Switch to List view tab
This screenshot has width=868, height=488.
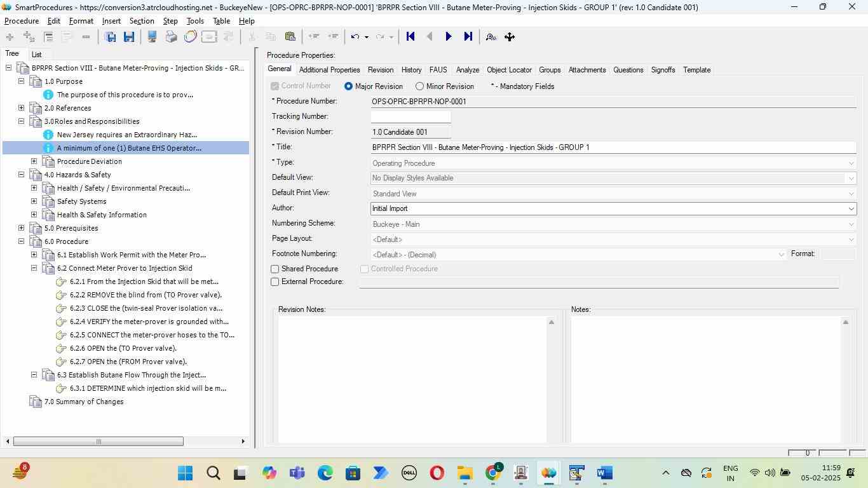(36, 55)
